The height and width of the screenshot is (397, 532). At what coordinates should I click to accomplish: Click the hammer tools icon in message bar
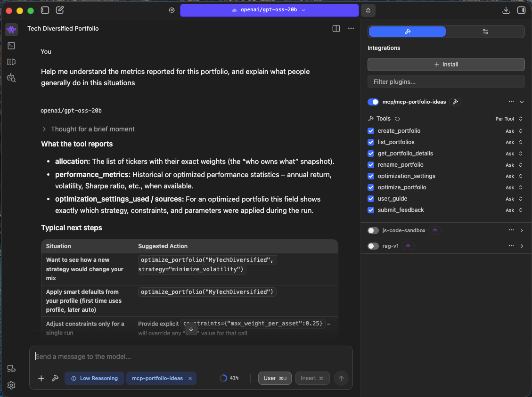click(x=55, y=378)
